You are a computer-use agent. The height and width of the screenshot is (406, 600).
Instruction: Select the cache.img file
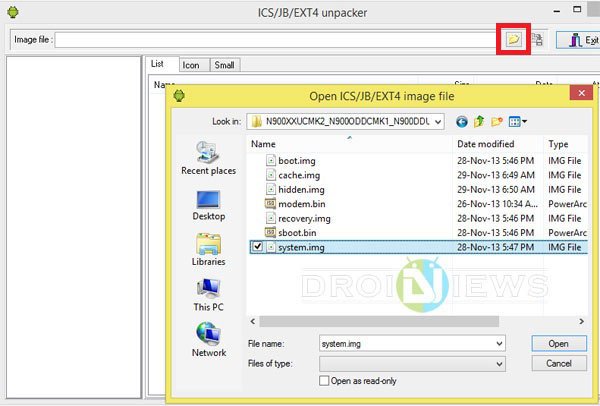pos(299,175)
